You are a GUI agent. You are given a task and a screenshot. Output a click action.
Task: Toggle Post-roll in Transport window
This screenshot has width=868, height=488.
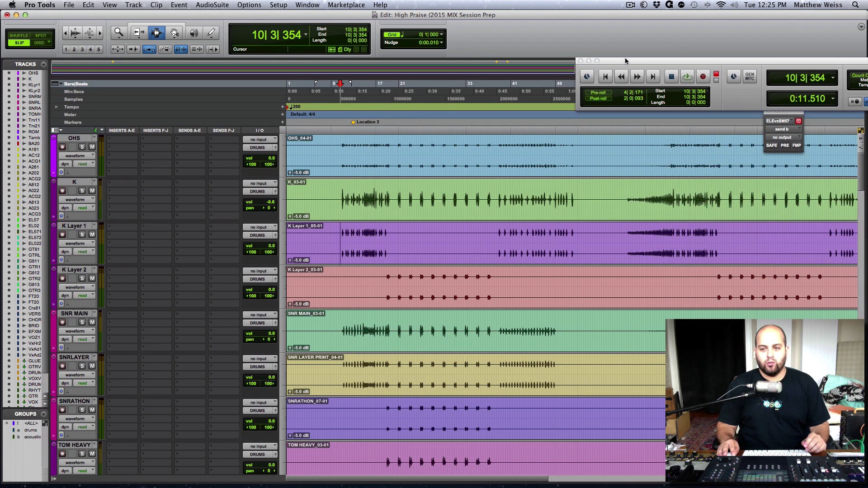(598, 99)
